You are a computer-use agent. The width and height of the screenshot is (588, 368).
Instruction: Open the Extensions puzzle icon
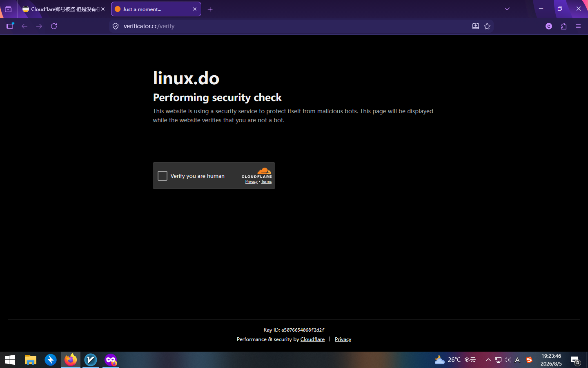pos(563,26)
